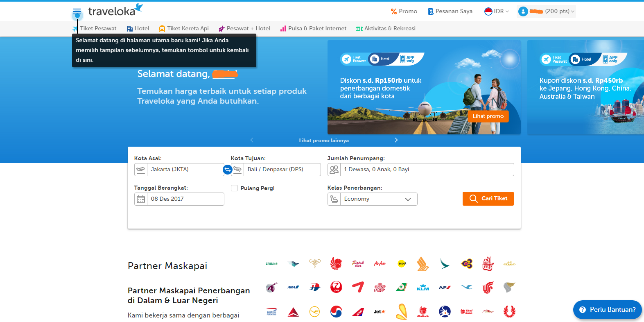Click the AirAsia logo

click(x=380, y=264)
